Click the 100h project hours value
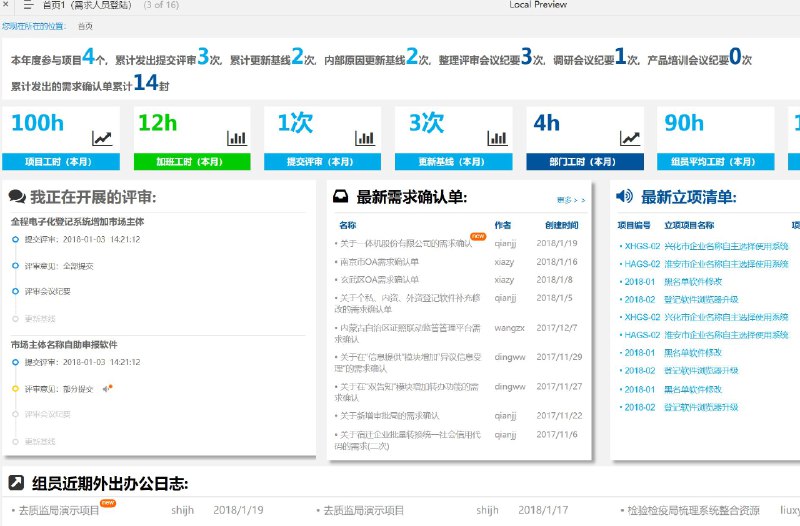The image size is (800, 526). pyautogui.click(x=37, y=123)
